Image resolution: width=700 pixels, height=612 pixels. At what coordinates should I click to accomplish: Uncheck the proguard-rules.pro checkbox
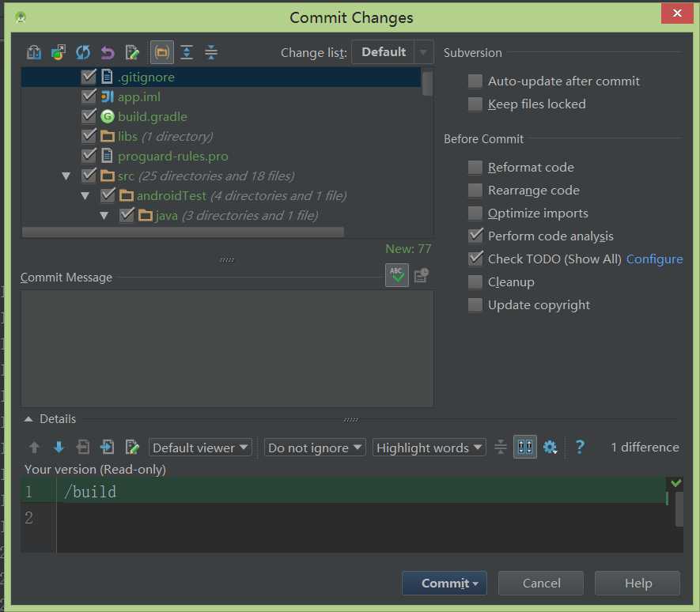(x=89, y=155)
